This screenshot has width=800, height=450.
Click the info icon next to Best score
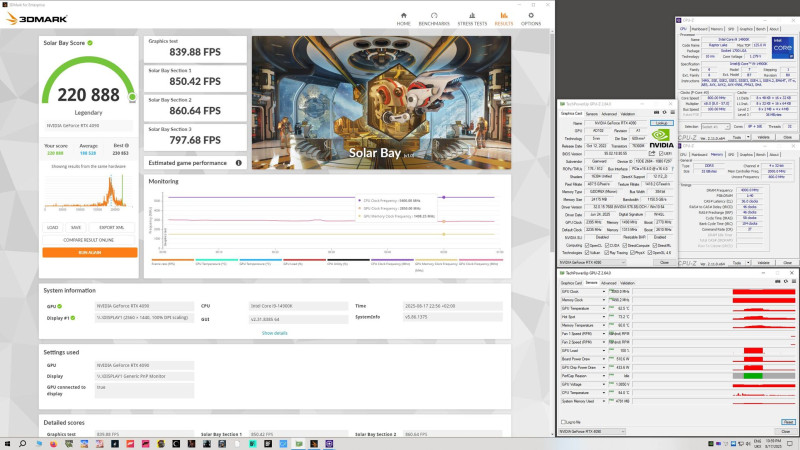point(127,145)
